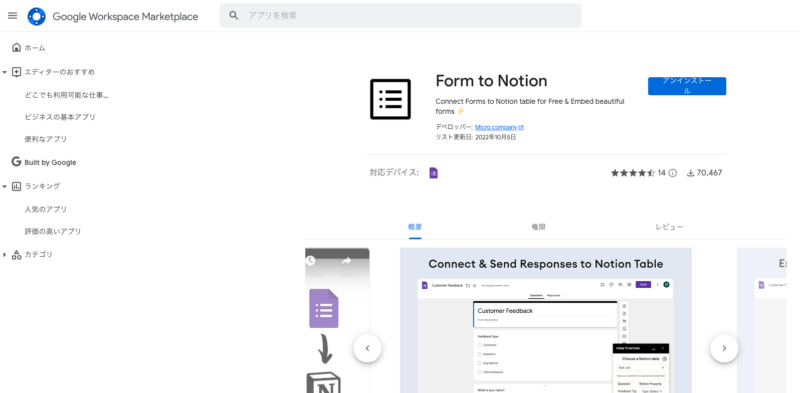
Task: Open the hamburger main menu
Action: 13,16
